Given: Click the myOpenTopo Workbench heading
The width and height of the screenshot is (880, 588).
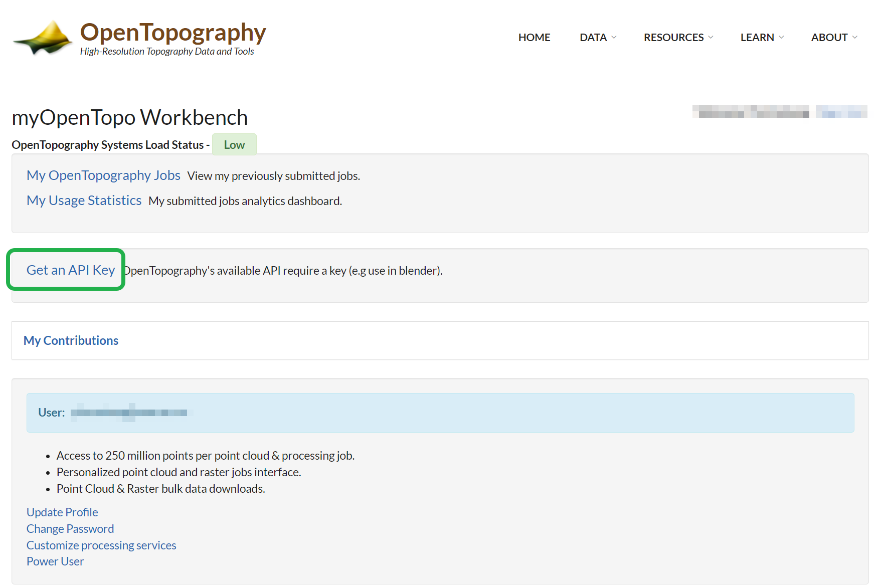Looking at the screenshot, I should click(129, 117).
